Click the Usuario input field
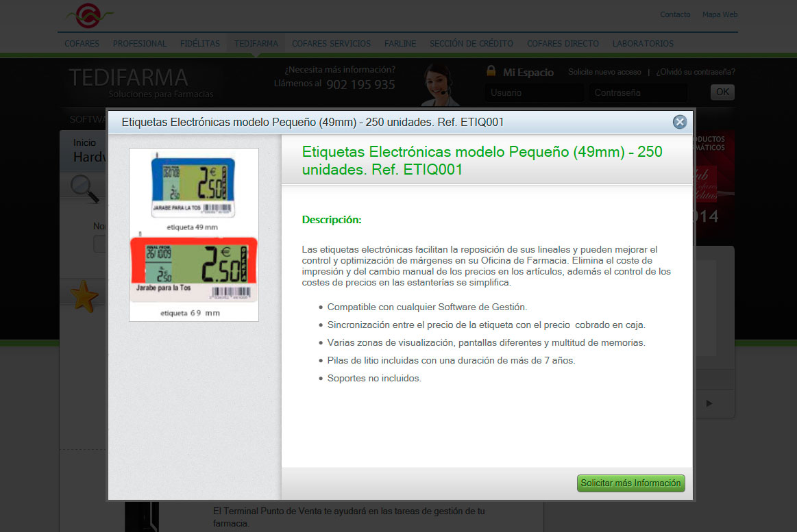This screenshot has height=532, width=797. pos(534,92)
